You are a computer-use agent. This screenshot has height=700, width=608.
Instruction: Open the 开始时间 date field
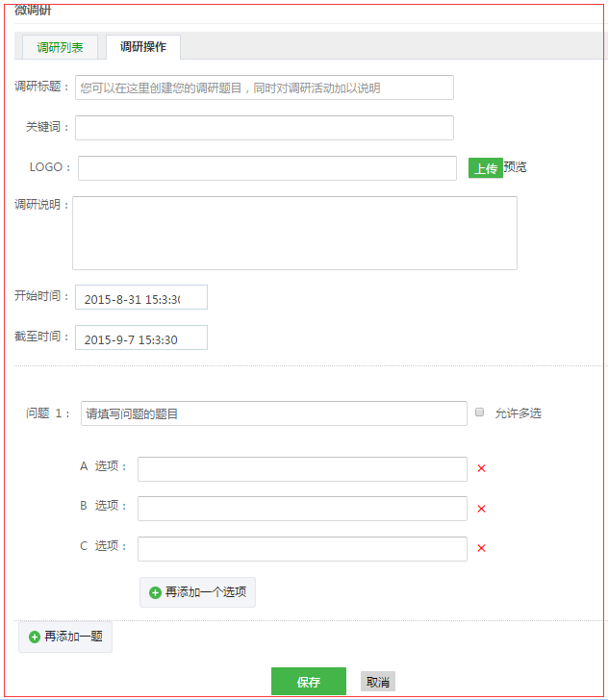coord(141,297)
